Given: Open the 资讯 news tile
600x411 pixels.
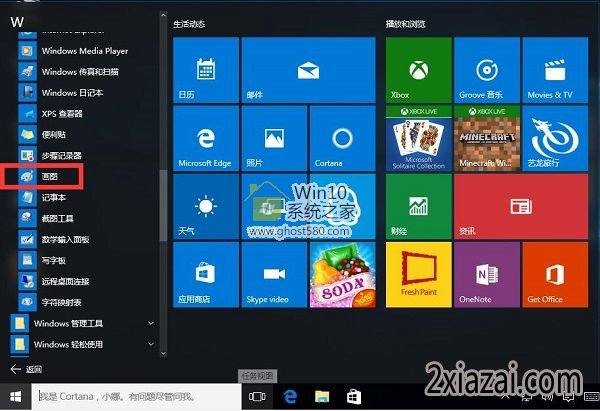Looking at the screenshot, I should [x=521, y=207].
